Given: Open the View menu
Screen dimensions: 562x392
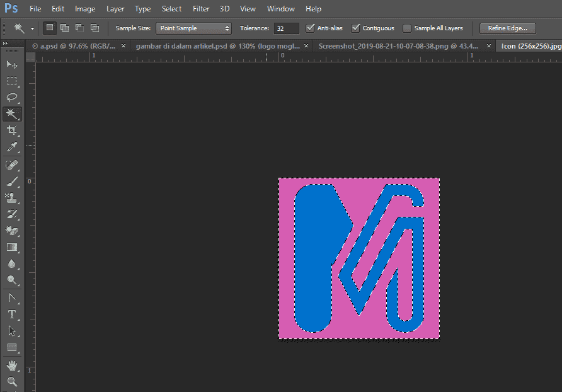Looking at the screenshot, I should click(x=248, y=9).
